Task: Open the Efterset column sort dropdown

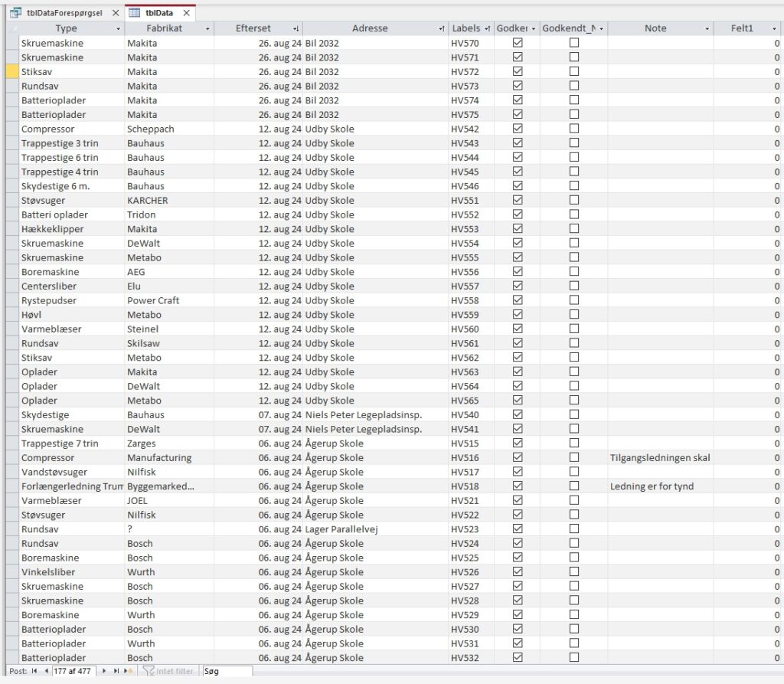Action: 296,29
